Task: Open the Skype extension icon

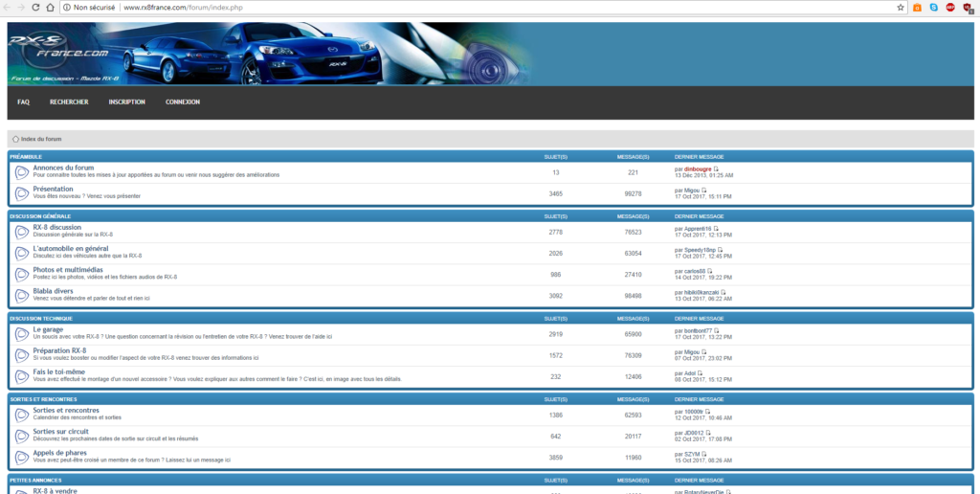Action: (x=934, y=8)
